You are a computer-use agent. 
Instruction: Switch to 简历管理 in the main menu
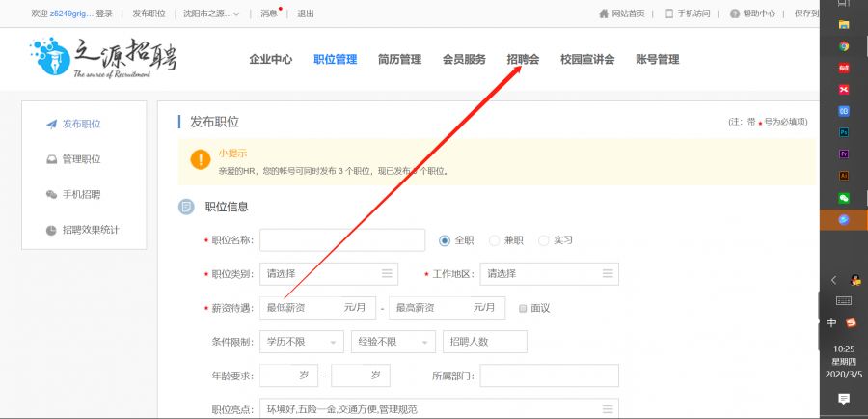[399, 59]
